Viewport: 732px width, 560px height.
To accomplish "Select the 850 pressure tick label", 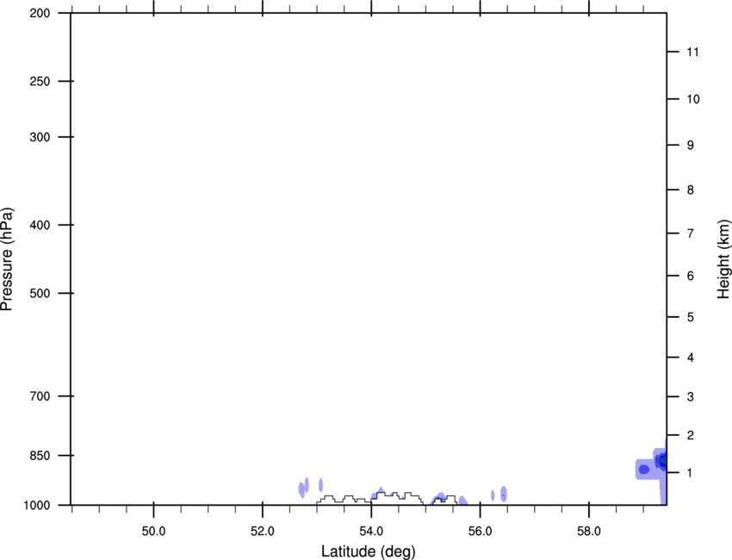I will pyautogui.click(x=40, y=456).
